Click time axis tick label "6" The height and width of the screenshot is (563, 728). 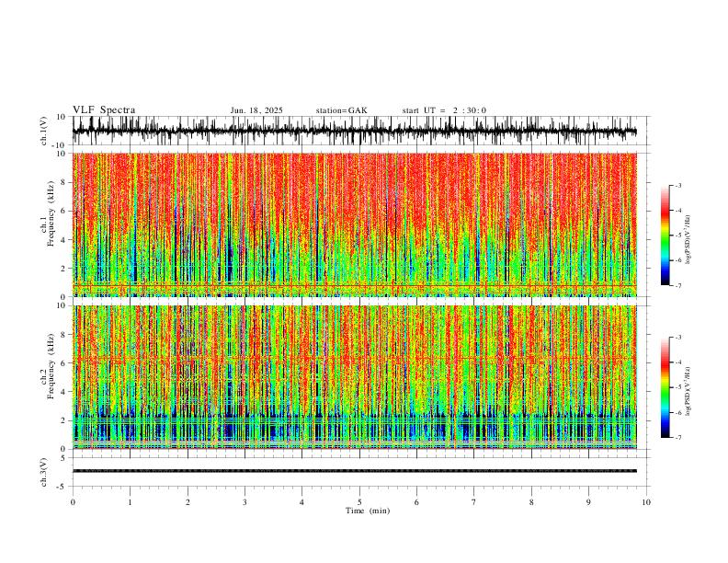[416, 502]
